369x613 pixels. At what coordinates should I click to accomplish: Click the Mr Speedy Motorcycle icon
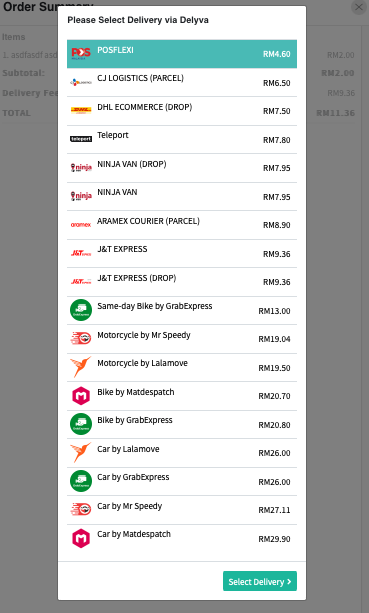[x=81, y=338]
